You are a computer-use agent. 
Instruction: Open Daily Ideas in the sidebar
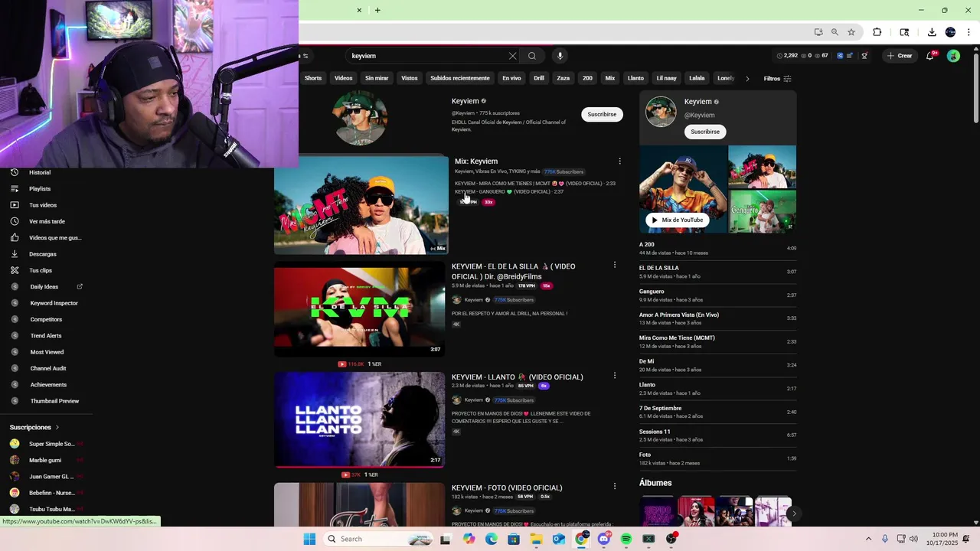click(x=44, y=287)
